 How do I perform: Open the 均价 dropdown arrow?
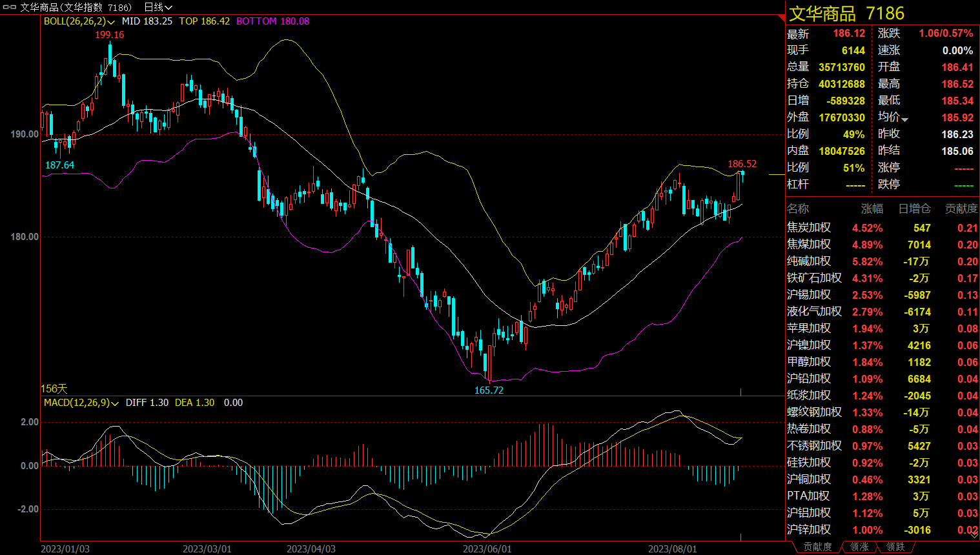click(x=904, y=119)
